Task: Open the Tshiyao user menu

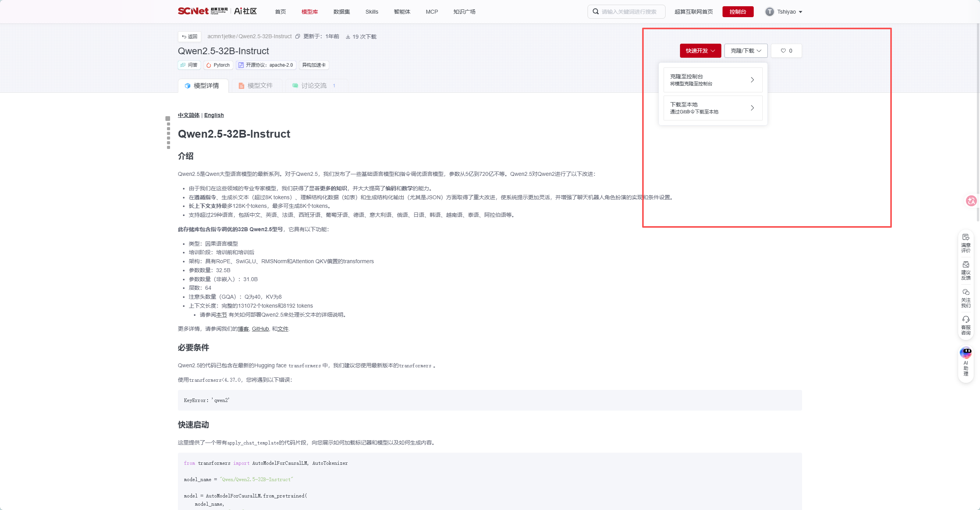Action: 783,12
